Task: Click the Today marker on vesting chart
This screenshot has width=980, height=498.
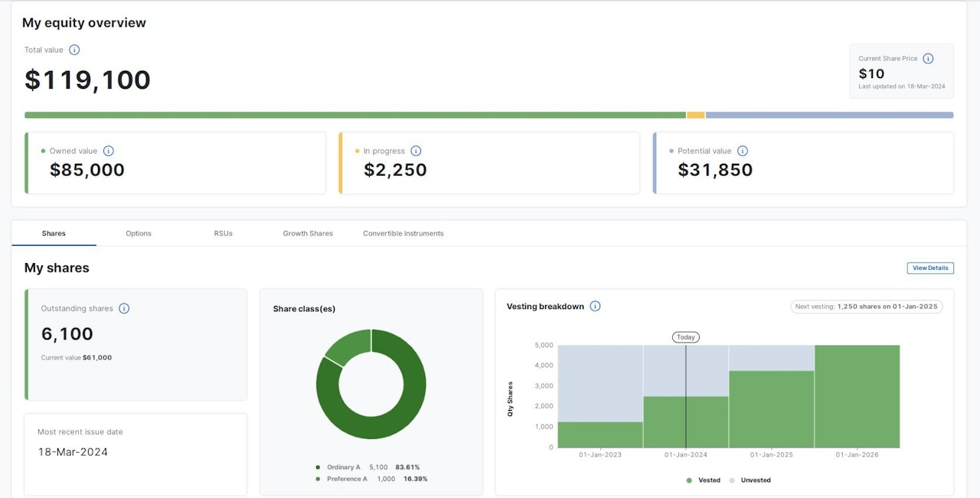Action: 685,337
